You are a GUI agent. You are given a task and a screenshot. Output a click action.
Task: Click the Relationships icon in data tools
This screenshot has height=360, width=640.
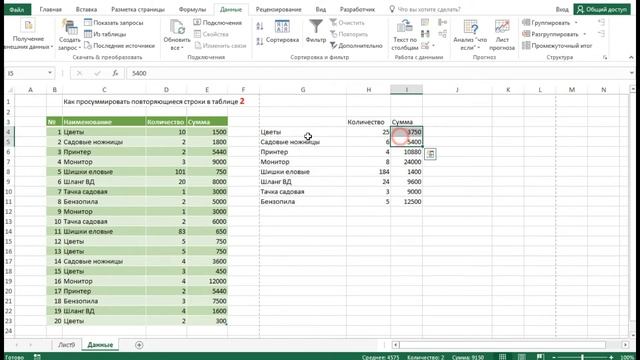442,34
